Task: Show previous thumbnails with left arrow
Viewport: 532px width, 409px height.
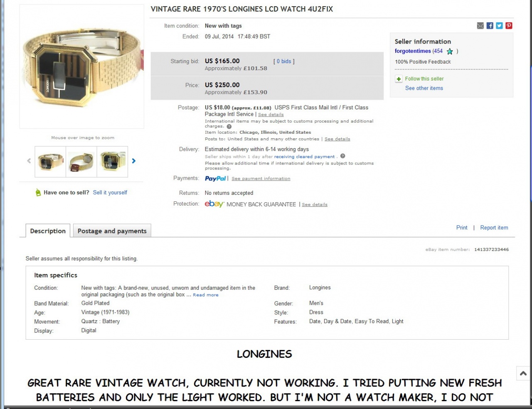Action: pyautogui.click(x=29, y=161)
